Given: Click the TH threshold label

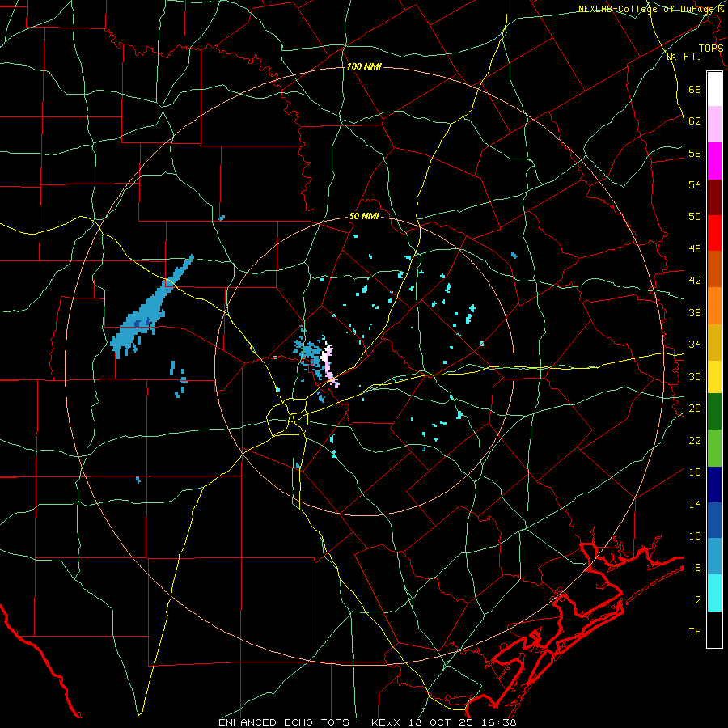Looking at the screenshot, I should tap(695, 632).
